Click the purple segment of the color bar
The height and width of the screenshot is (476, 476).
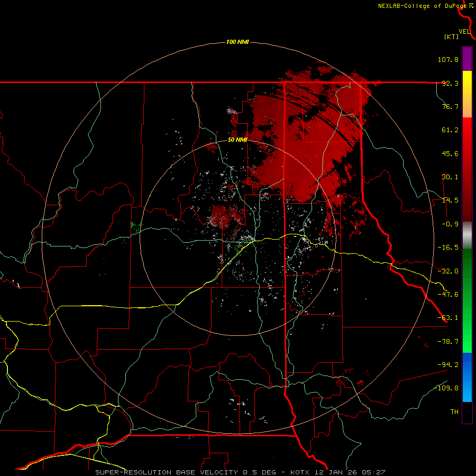pyautogui.click(x=467, y=59)
